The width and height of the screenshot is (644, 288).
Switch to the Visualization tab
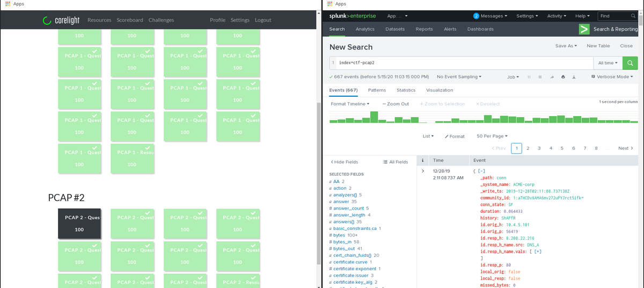click(440, 90)
